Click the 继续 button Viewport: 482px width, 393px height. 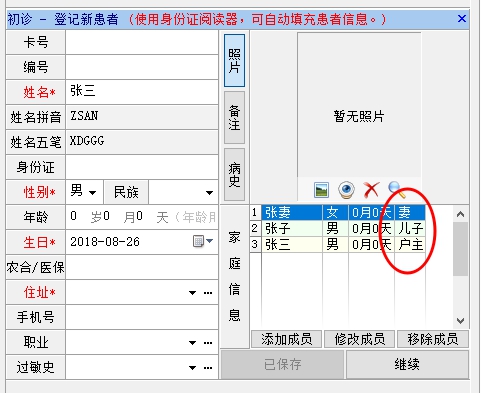pos(407,364)
